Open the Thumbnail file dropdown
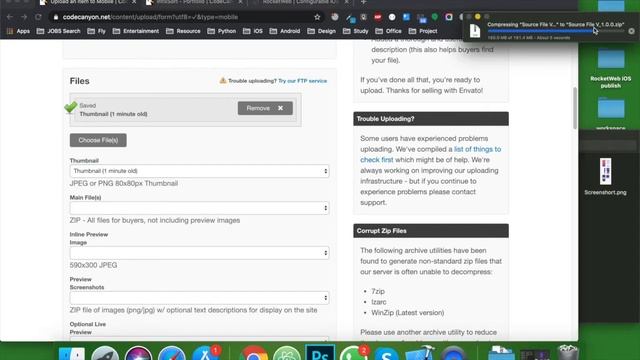The width and height of the screenshot is (640, 360). click(199, 171)
